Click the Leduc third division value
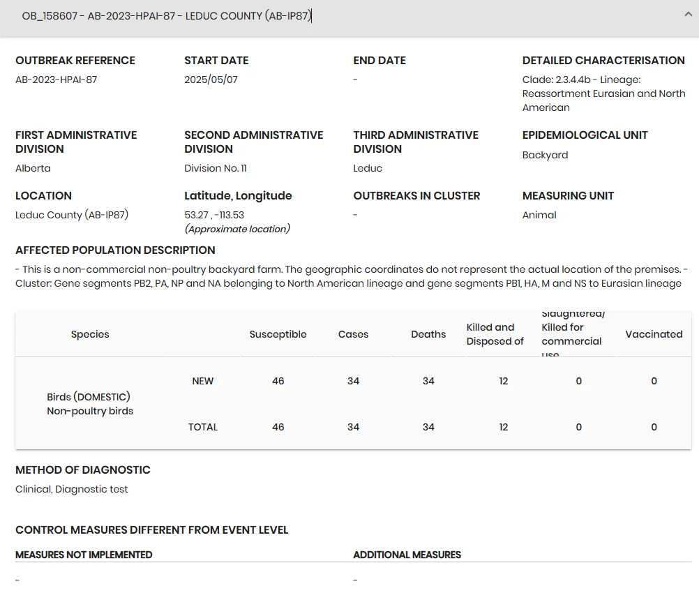699x616 pixels. click(368, 169)
